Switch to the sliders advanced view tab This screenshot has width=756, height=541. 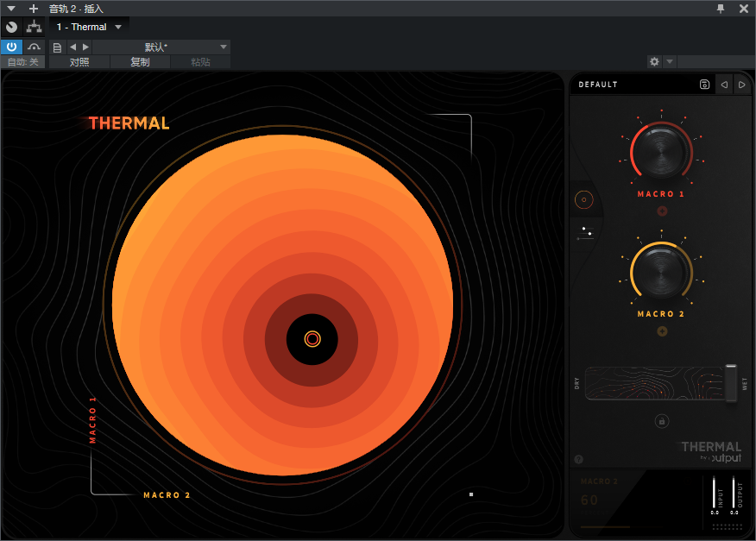click(585, 233)
